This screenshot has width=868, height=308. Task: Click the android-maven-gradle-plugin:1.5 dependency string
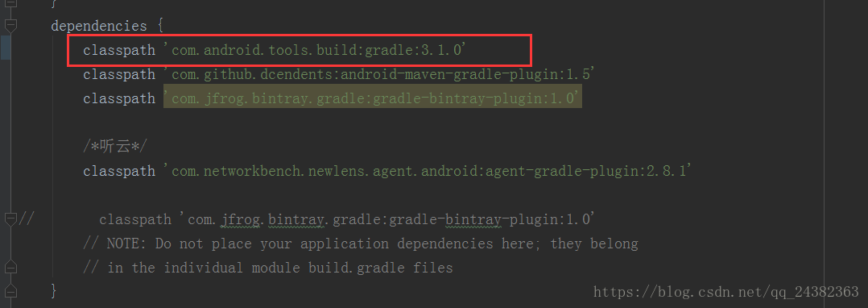pyautogui.click(x=378, y=73)
